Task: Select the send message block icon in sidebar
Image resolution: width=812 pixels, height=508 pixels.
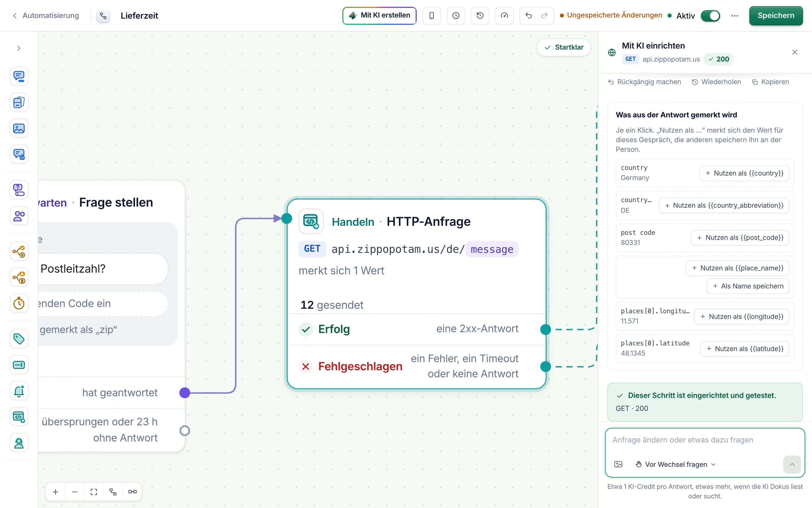Action: point(19,76)
